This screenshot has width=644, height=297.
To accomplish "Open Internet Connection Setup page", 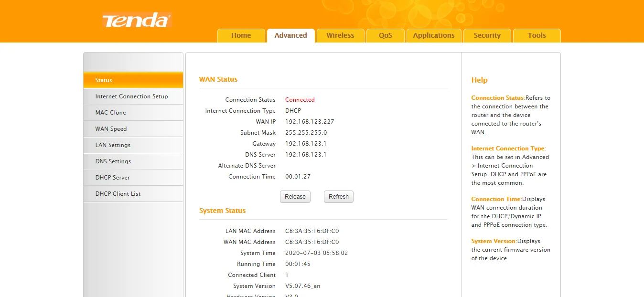I will tap(132, 96).
